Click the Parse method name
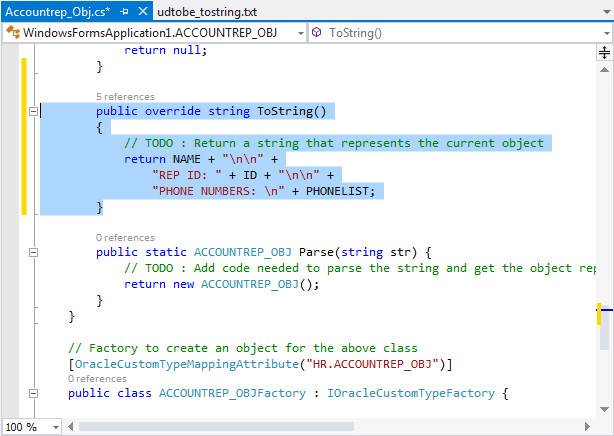This screenshot has height=436, width=614. click(x=316, y=252)
